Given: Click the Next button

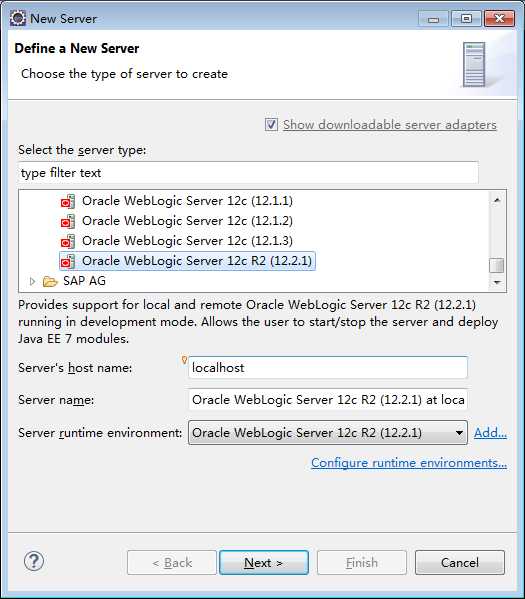Looking at the screenshot, I should point(264,562).
